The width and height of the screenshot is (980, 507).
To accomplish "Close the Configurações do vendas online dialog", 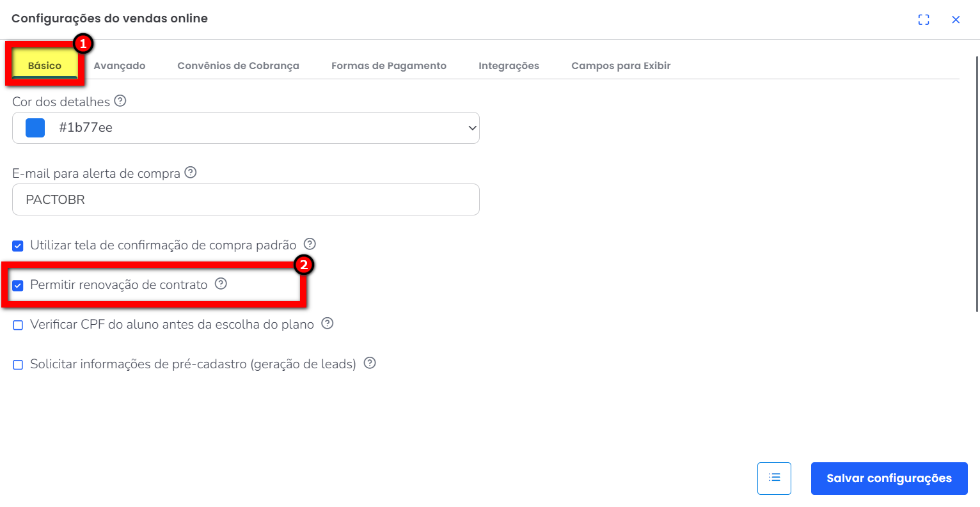I will (956, 20).
